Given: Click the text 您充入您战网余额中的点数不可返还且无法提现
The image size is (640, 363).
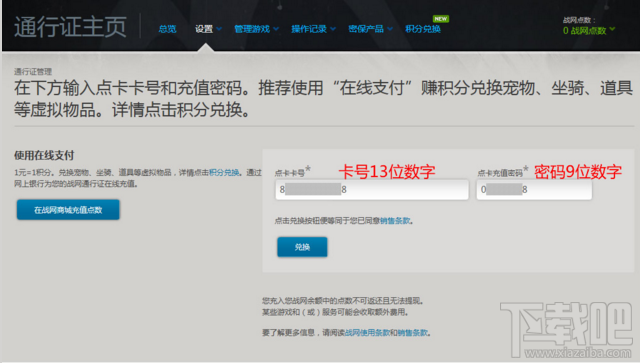Looking at the screenshot, I should tap(343, 301).
